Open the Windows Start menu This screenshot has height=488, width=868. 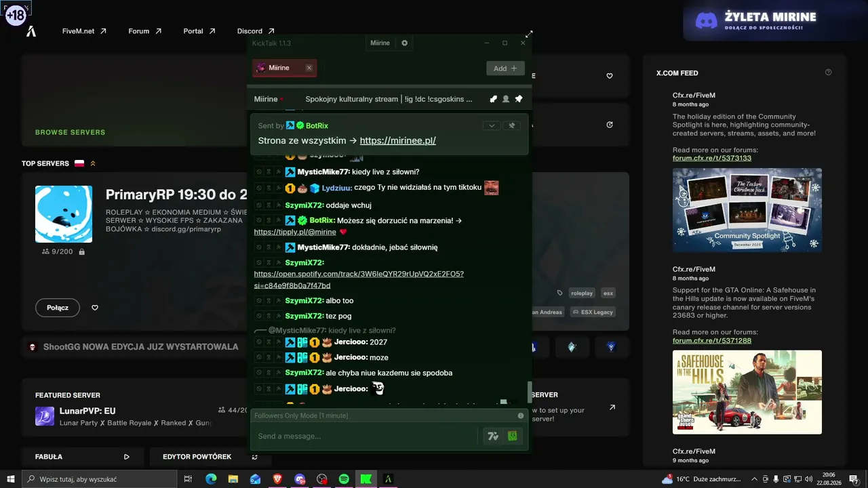(x=10, y=479)
